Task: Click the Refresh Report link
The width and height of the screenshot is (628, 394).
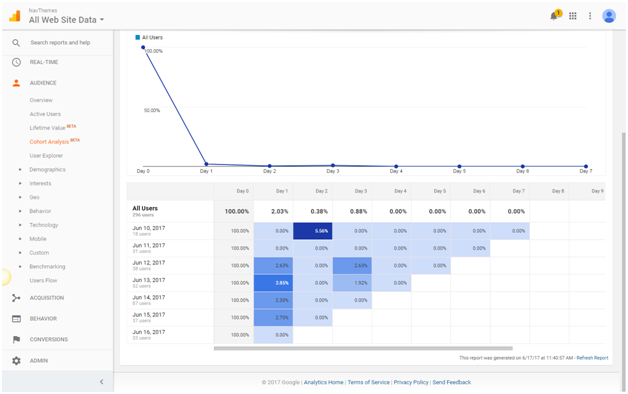Action: 592,358
